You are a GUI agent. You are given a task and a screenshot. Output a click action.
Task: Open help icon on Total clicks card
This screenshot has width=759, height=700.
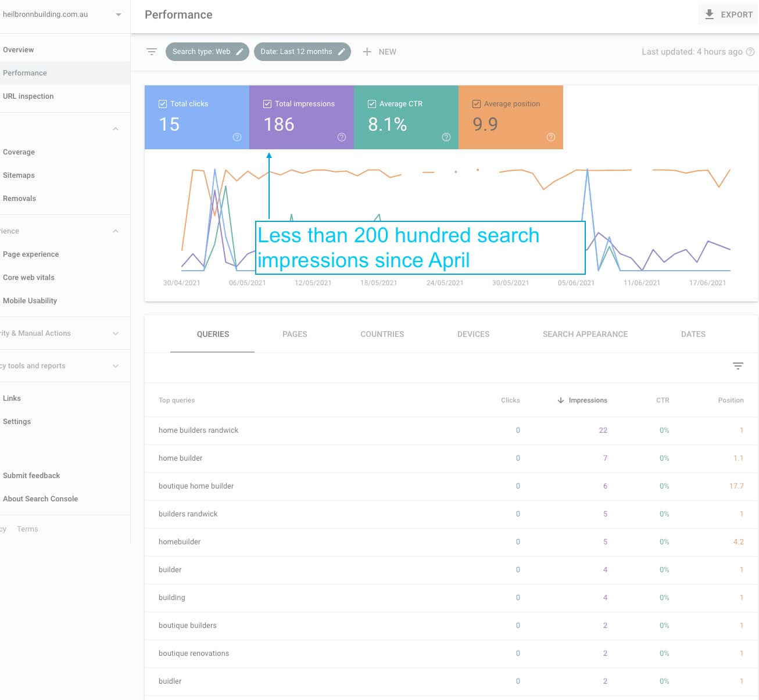(237, 137)
